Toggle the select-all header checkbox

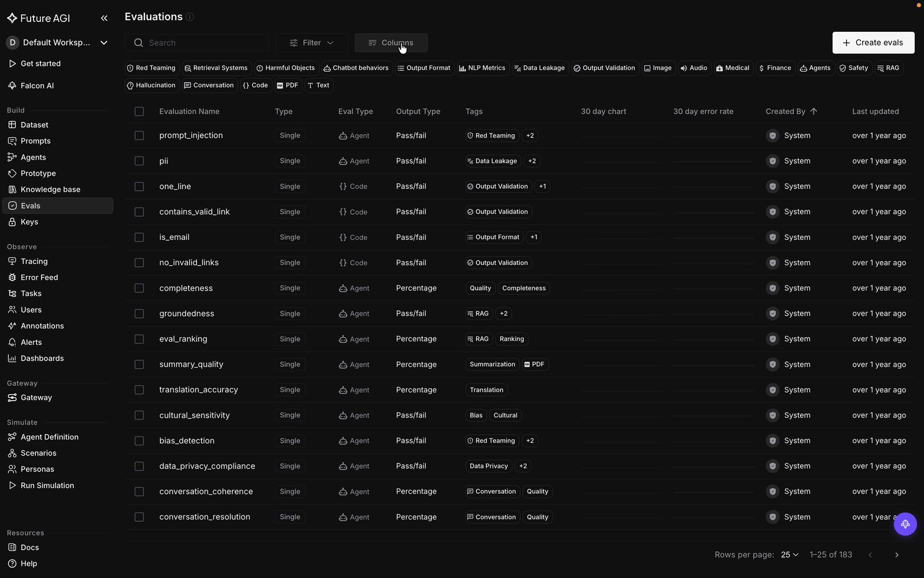pyautogui.click(x=139, y=112)
